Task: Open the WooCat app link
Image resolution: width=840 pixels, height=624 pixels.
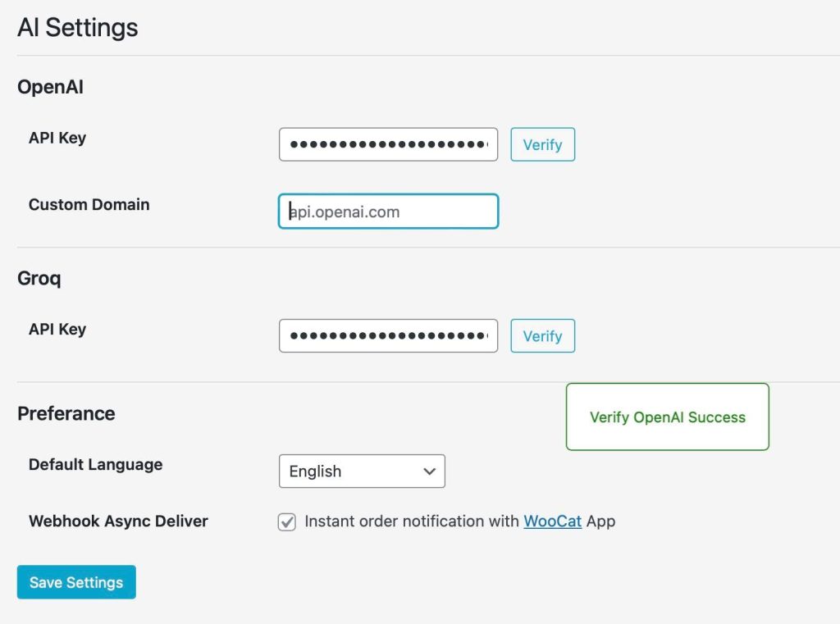Action: [x=552, y=521]
